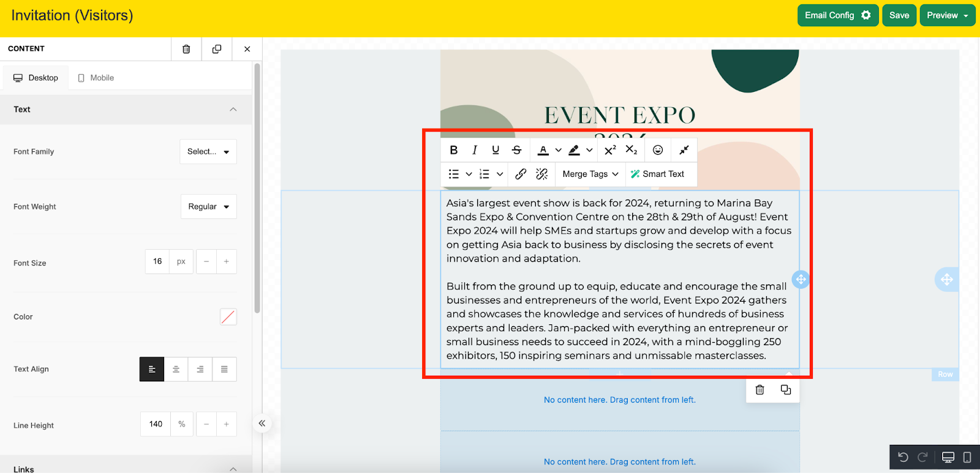
Task: Increase the Line Height value
Action: (227, 424)
